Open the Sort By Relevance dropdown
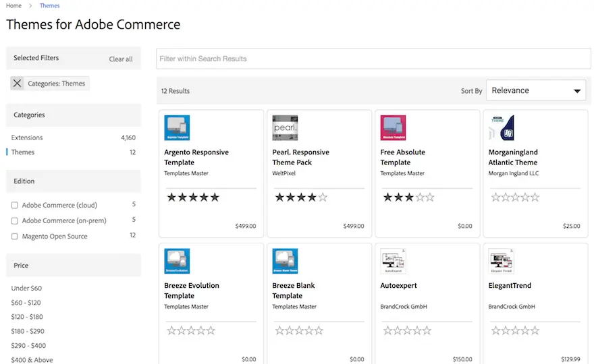Image resolution: width=594 pixels, height=364 pixels. (x=536, y=90)
